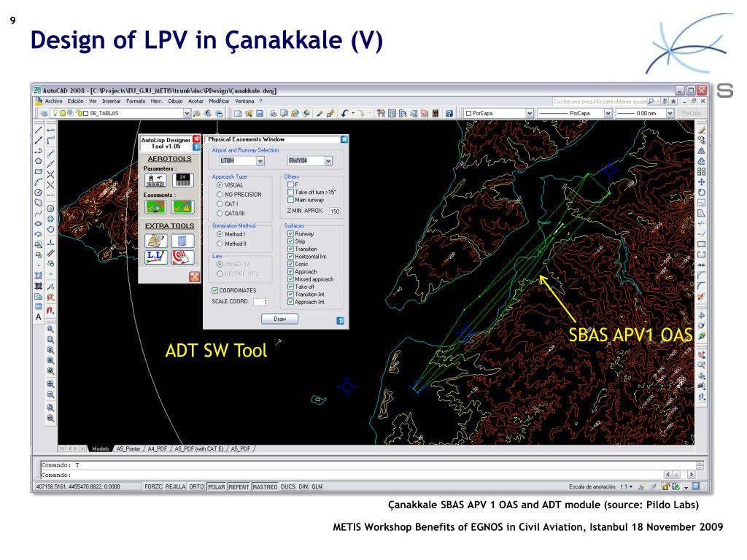The image size is (747, 560).
Task: Toggle FORZC snap button
Action: [153, 486]
